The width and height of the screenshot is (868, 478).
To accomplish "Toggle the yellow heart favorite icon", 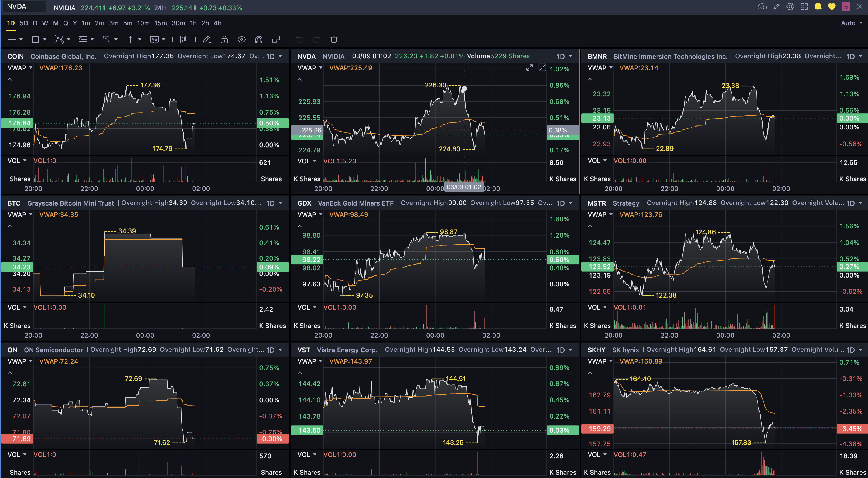I will 832,7.
